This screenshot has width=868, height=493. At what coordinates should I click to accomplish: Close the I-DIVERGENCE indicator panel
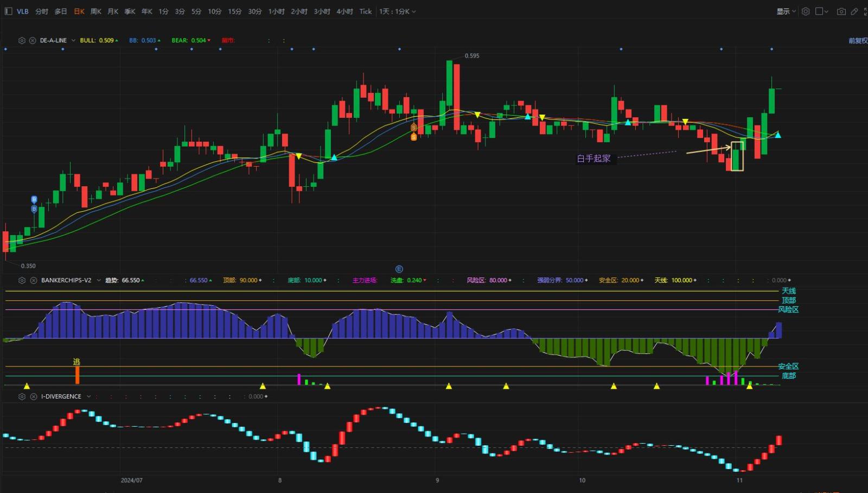click(33, 396)
